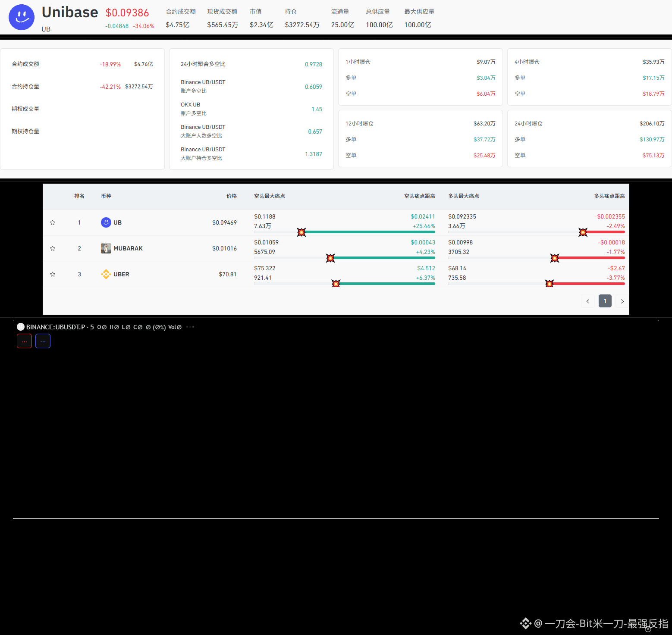Sort by the 币种 column header
Viewport: 672px width, 635px height.
pyautogui.click(x=106, y=196)
